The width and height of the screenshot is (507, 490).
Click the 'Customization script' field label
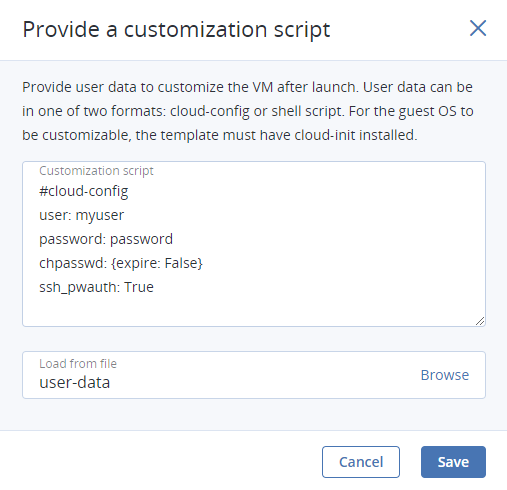click(96, 171)
